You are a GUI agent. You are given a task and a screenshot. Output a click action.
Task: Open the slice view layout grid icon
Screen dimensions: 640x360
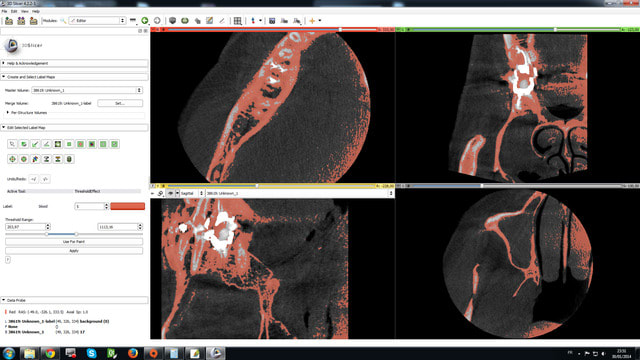[238, 20]
